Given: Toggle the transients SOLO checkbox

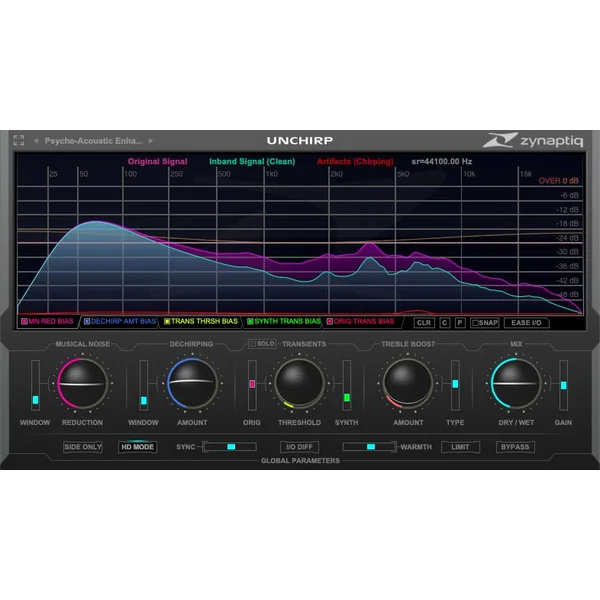Looking at the screenshot, I should 253,344.
